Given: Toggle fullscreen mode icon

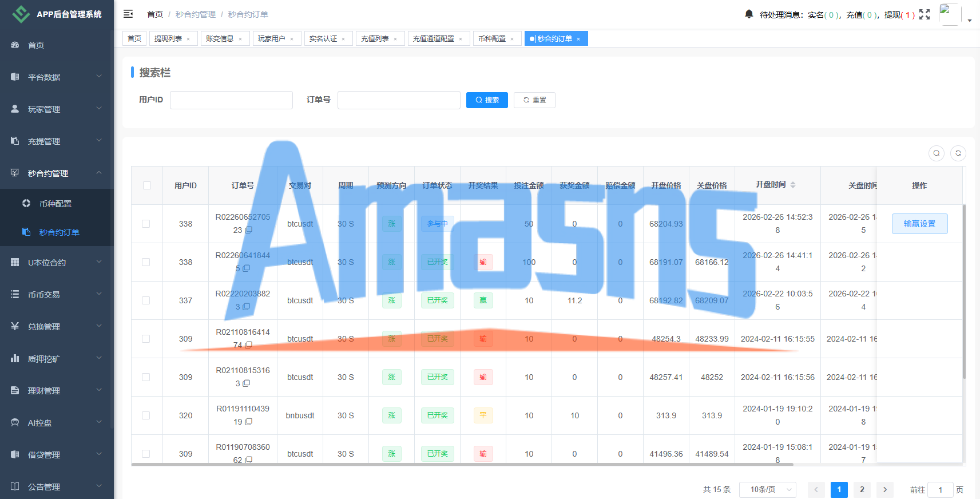Looking at the screenshot, I should point(925,14).
